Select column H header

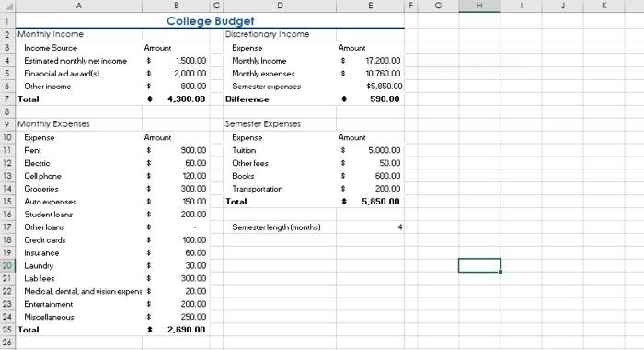point(479,6)
